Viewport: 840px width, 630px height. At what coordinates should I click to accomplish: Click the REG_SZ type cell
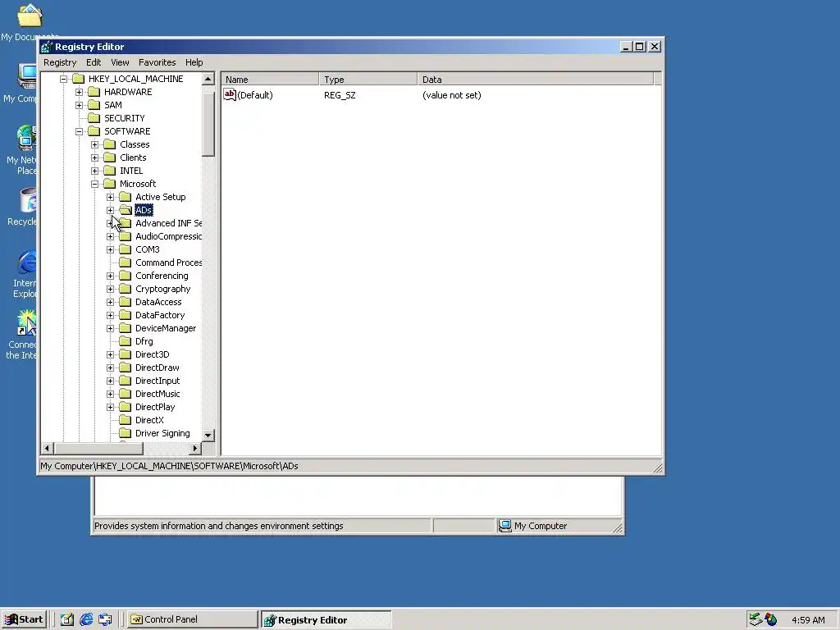click(x=340, y=95)
